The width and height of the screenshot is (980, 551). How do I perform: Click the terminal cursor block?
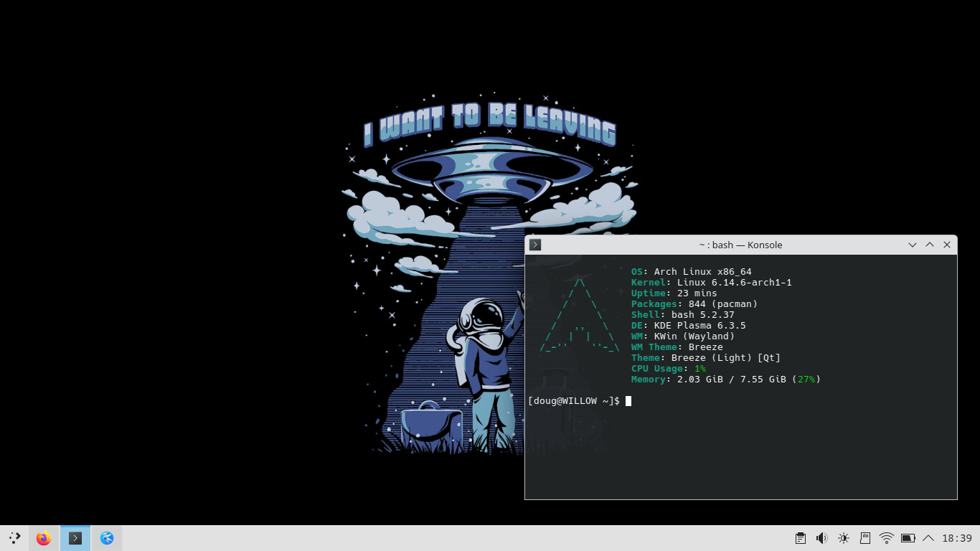pos(628,401)
